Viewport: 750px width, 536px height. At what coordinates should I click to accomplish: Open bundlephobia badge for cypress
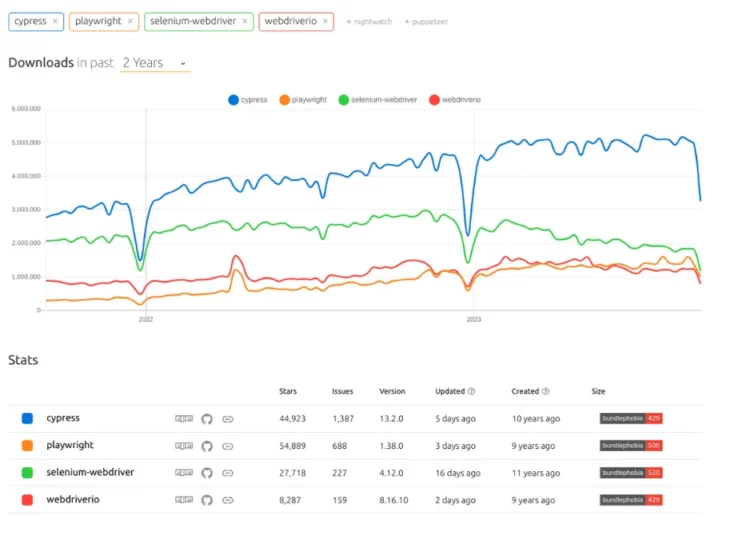tap(631, 418)
